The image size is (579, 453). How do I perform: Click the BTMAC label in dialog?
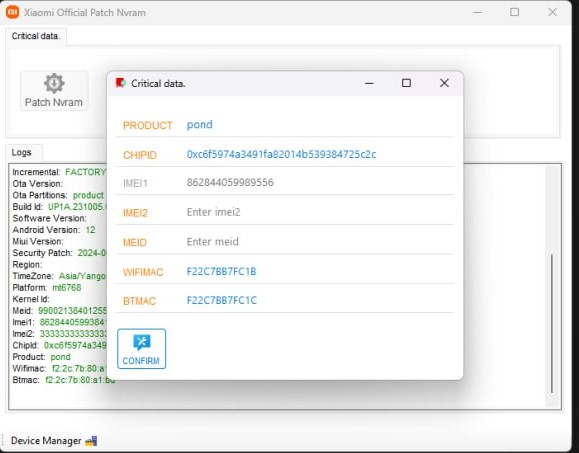(139, 301)
